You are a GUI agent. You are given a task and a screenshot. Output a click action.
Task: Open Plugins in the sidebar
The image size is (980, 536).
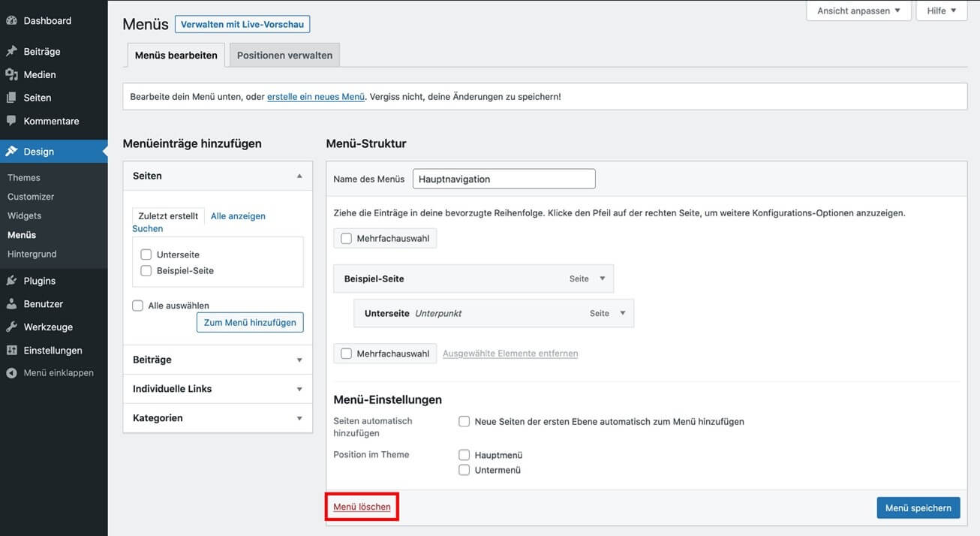(40, 281)
